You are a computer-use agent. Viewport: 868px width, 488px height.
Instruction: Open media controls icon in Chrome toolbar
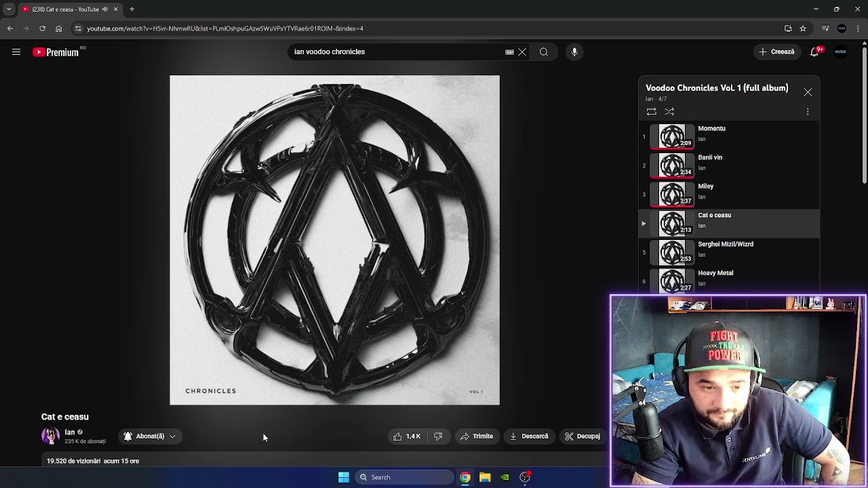tap(825, 28)
